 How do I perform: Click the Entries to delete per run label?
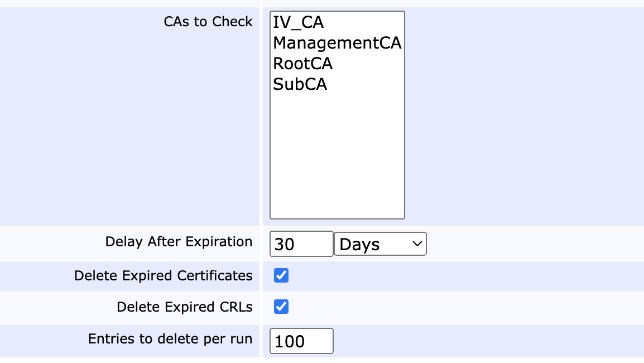(170, 338)
